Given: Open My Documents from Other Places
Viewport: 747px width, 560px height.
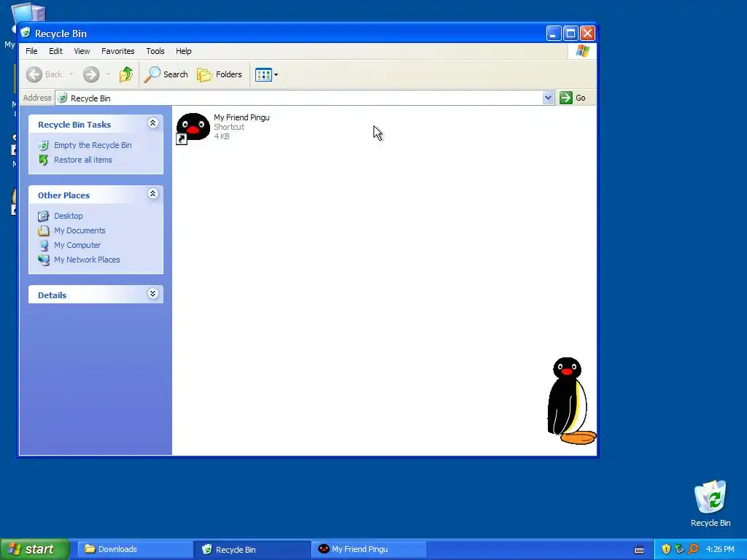Looking at the screenshot, I should 80,230.
